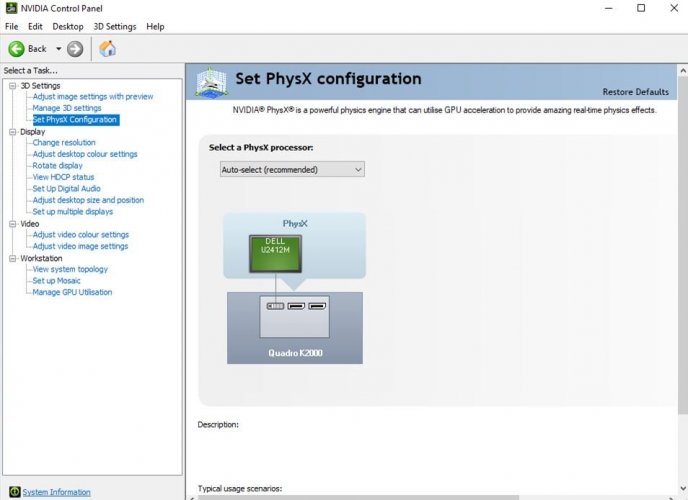Click the NVIDIA logo icon in title bar

coord(9,8)
